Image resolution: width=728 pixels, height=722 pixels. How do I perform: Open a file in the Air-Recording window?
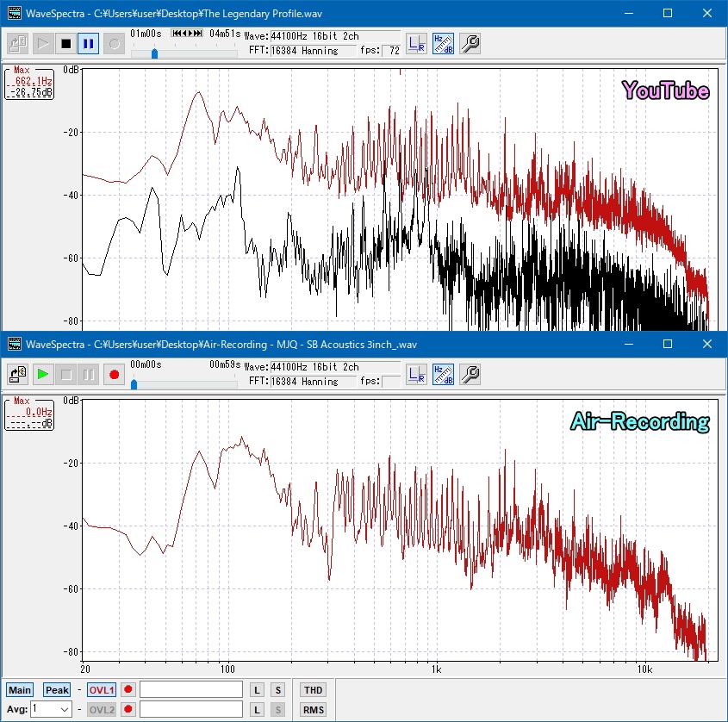[x=18, y=374]
